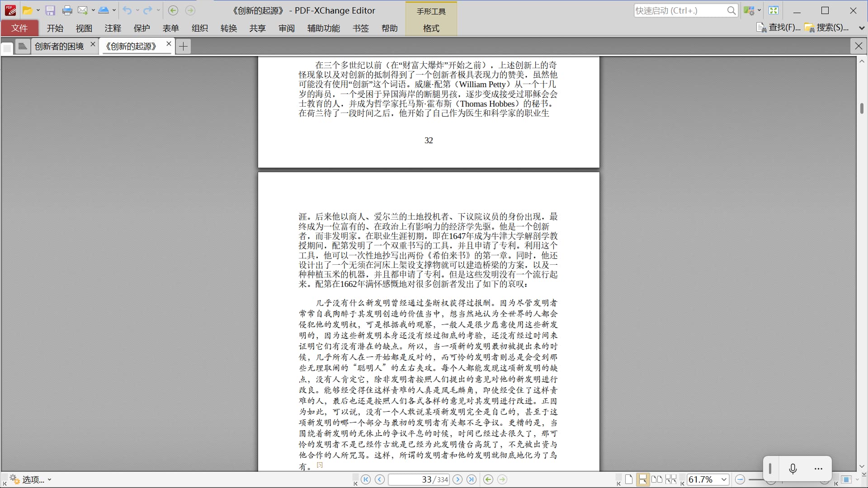
Task: Click the next page arrow
Action: coord(458,479)
